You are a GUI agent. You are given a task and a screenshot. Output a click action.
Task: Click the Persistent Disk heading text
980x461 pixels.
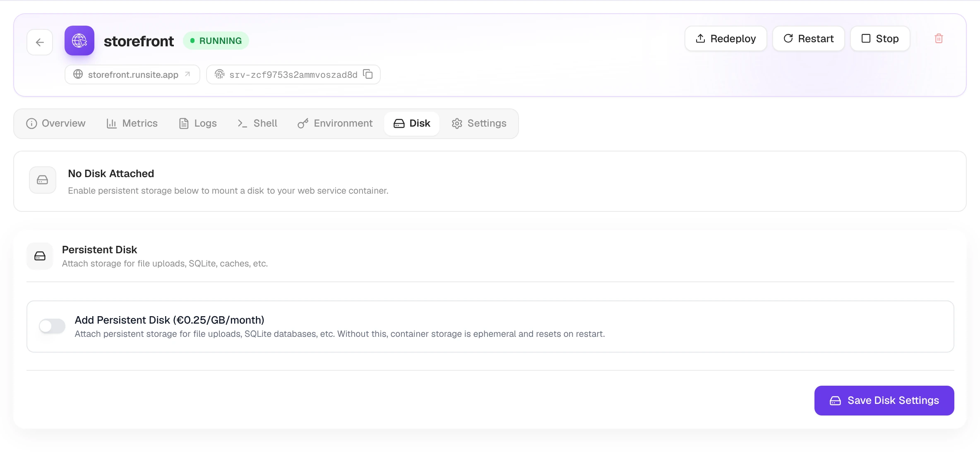coord(99,250)
